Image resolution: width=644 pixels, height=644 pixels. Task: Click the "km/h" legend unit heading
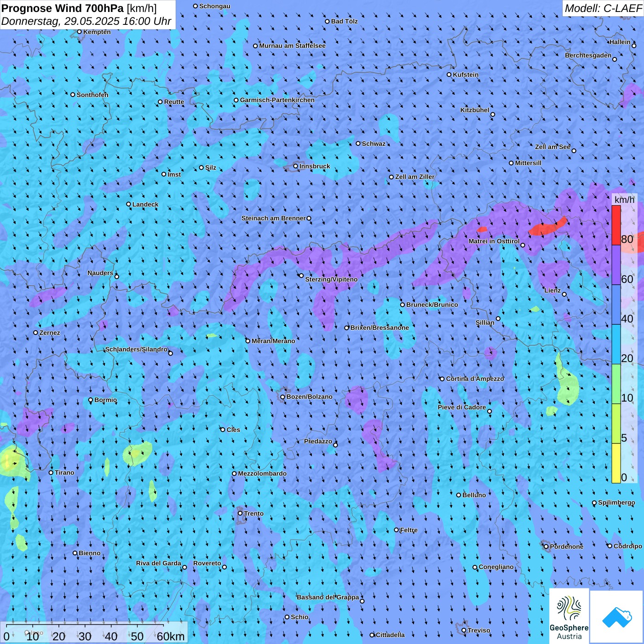[625, 200]
